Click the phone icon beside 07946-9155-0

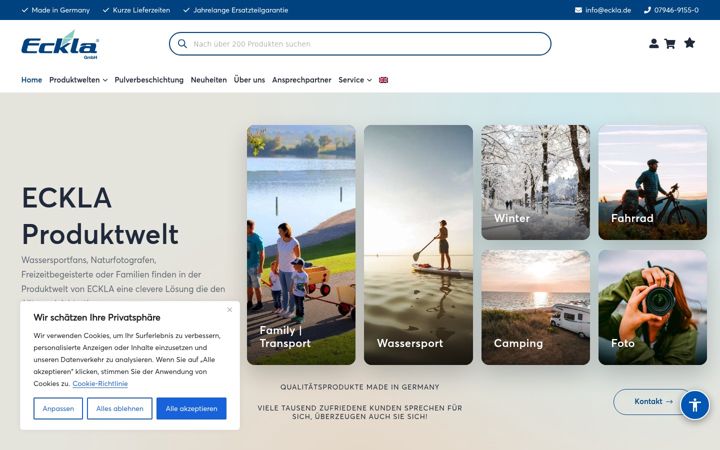[x=647, y=10]
